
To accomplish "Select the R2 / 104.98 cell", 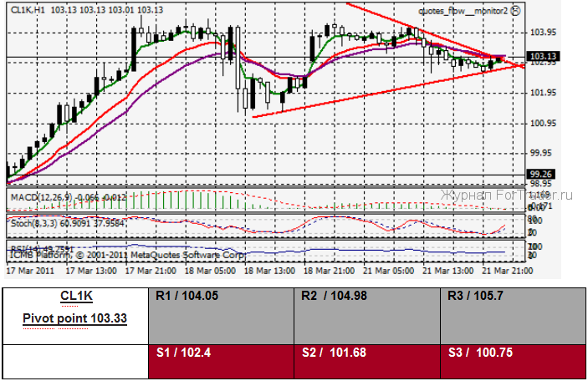I will pyautogui.click(x=367, y=316).
